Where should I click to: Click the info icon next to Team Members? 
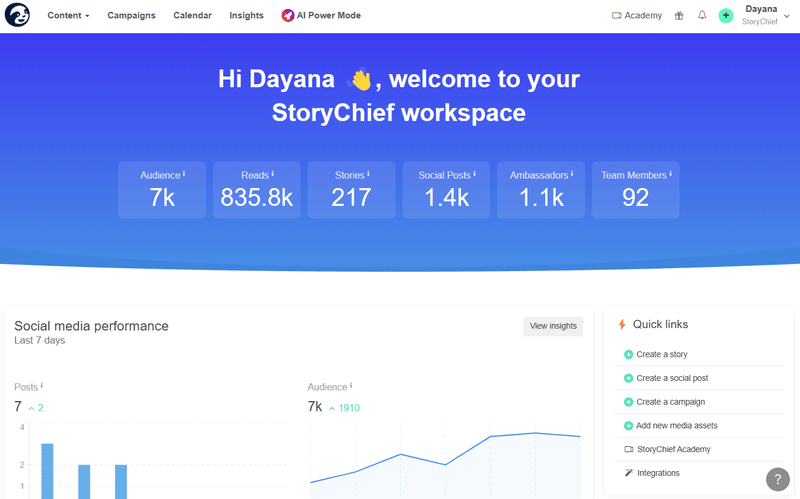(x=670, y=174)
